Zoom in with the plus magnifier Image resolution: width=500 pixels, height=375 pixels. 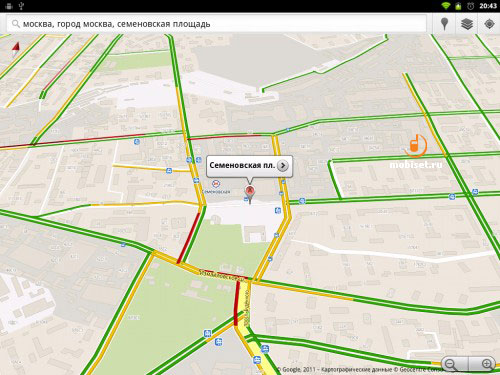(x=486, y=364)
